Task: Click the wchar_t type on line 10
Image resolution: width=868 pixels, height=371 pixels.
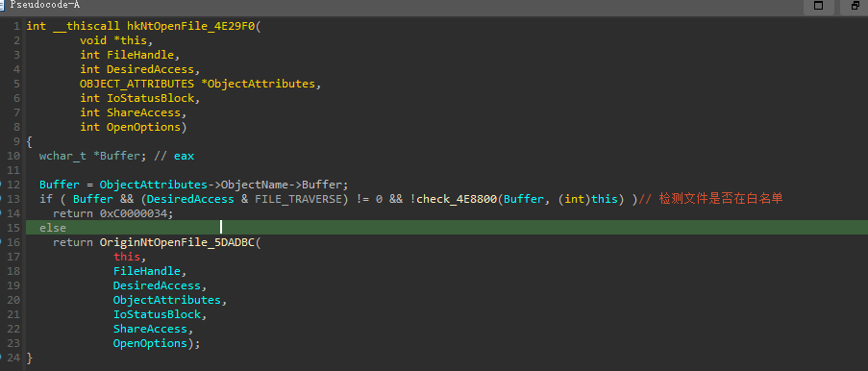Action: tap(62, 156)
